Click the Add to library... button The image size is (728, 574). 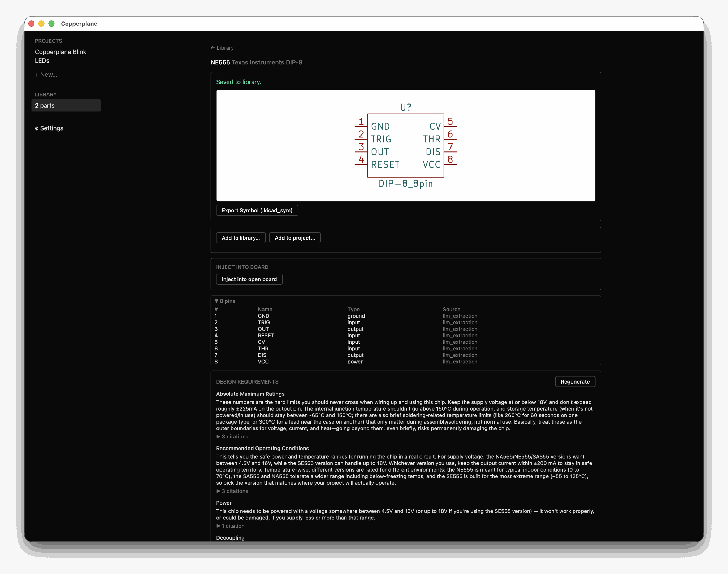(x=241, y=238)
